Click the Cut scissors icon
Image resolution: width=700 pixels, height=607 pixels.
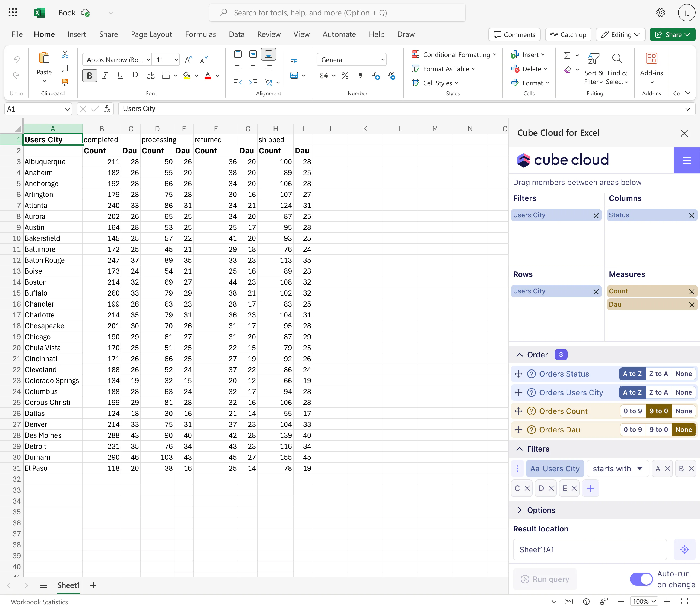pos(65,54)
